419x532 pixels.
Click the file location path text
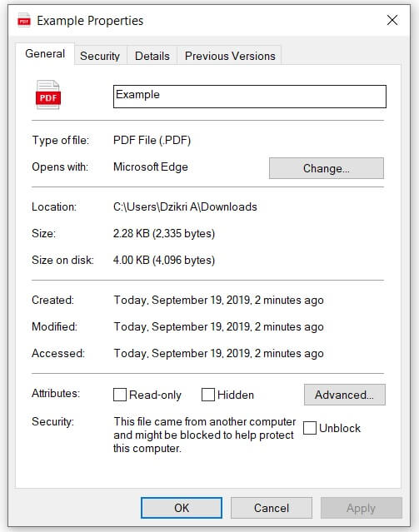pos(185,206)
